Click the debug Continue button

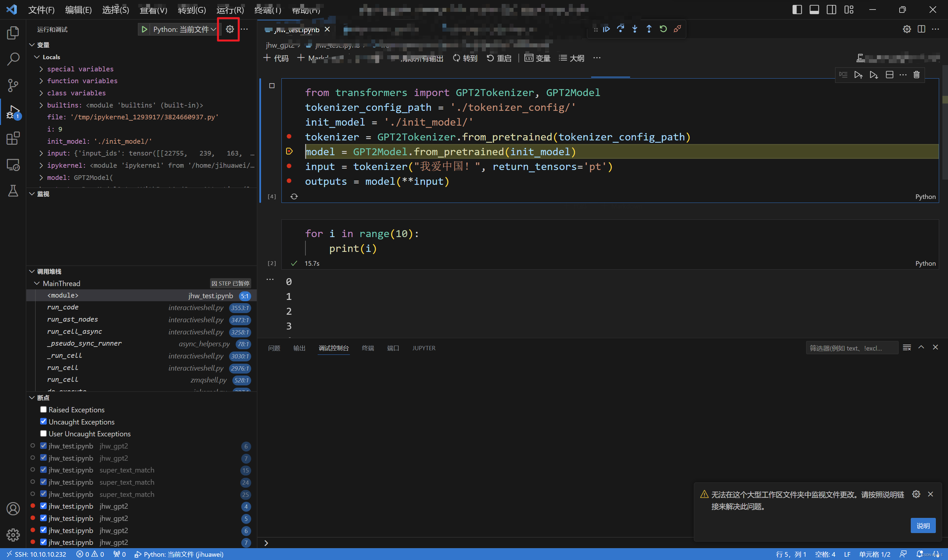pyautogui.click(x=606, y=29)
